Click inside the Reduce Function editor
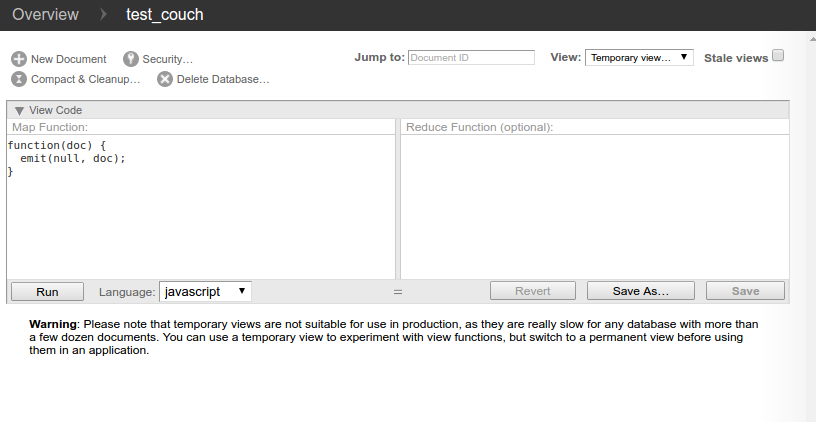Screen dimensions: 816x422 tap(595, 207)
